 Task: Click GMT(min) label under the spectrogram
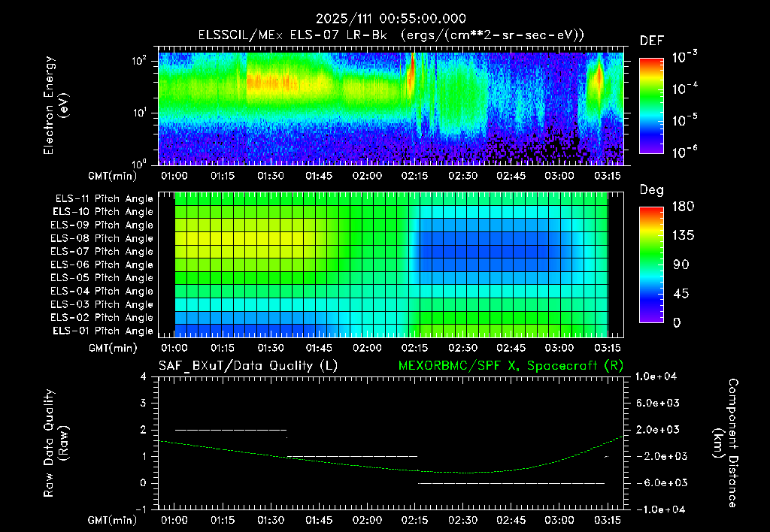click(113, 176)
